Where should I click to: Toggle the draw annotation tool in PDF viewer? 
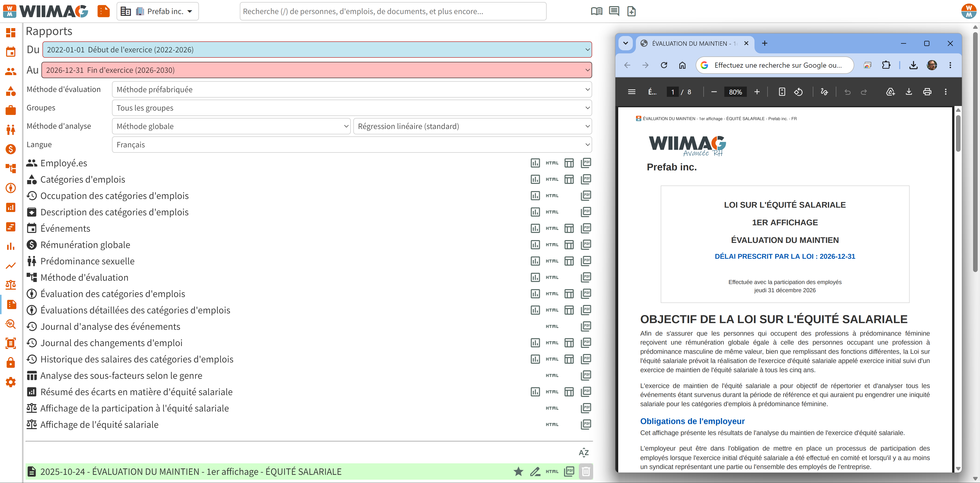tap(824, 92)
